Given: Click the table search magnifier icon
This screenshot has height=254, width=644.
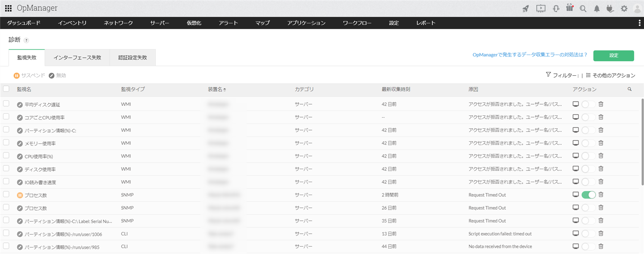Looking at the screenshot, I should [630, 89].
